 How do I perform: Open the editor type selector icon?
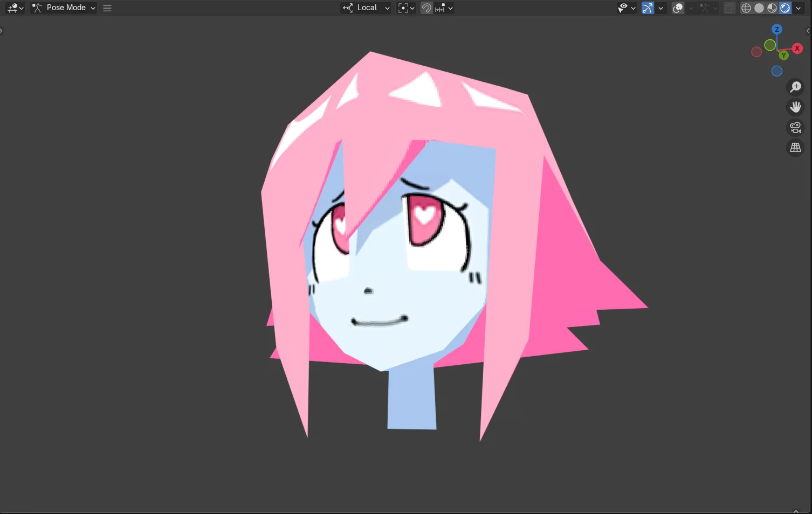[x=12, y=8]
